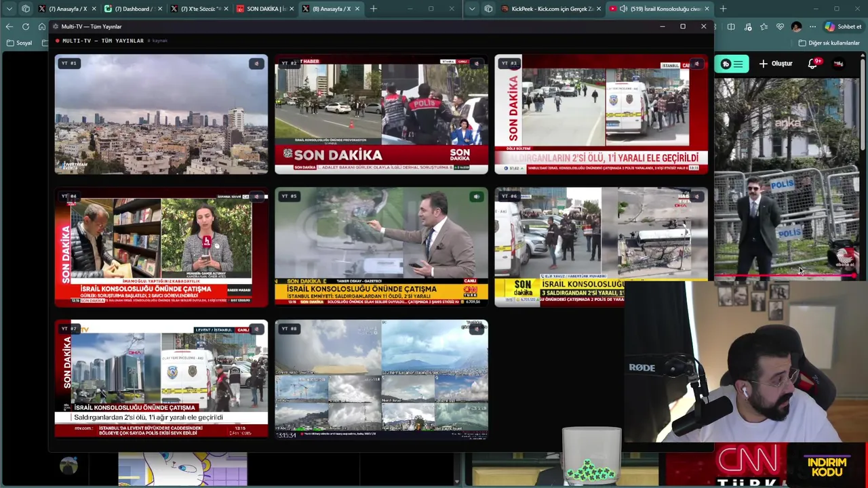The height and width of the screenshot is (488, 868).
Task: Click the split screen icon in right browser
Action: (731, 26)
